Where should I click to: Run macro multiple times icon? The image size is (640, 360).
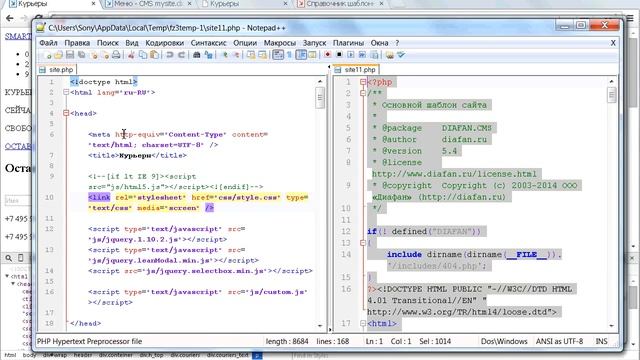tap(362, 55)
